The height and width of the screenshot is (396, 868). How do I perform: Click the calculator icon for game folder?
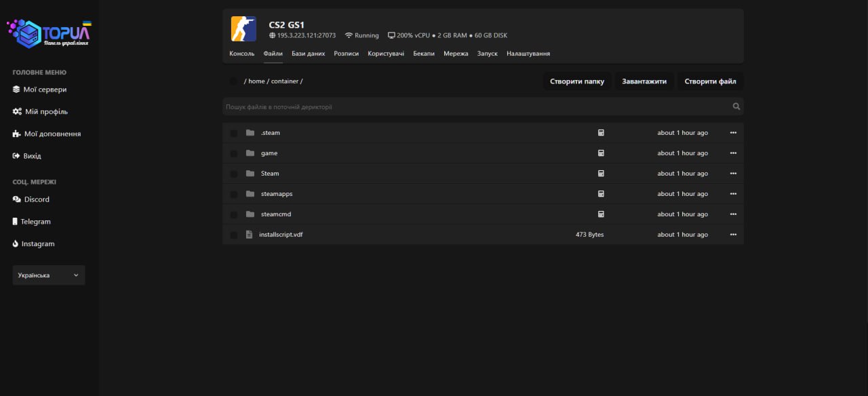click(x=601, y=153)
